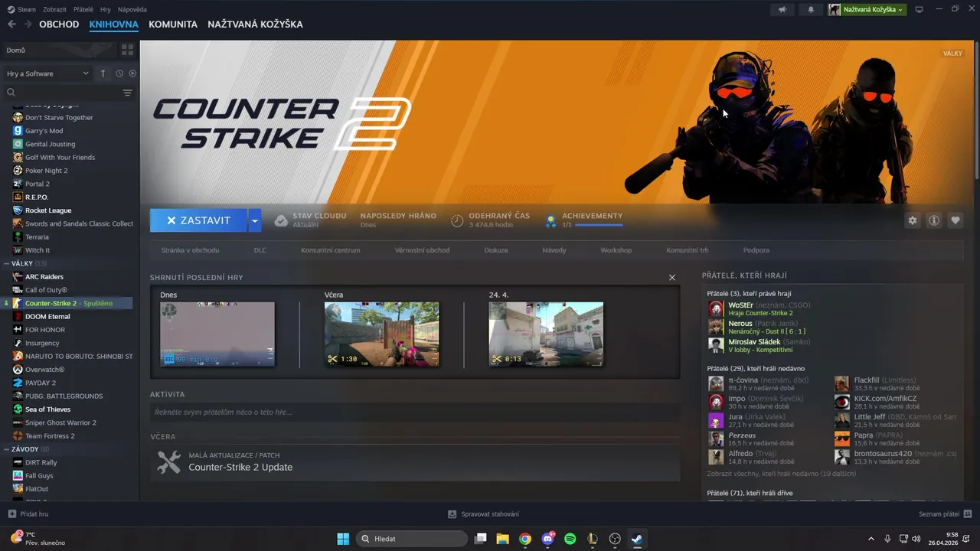The image size is (980, 551).
Task: Open advanced library filter options icon
Action: (127, 93)
